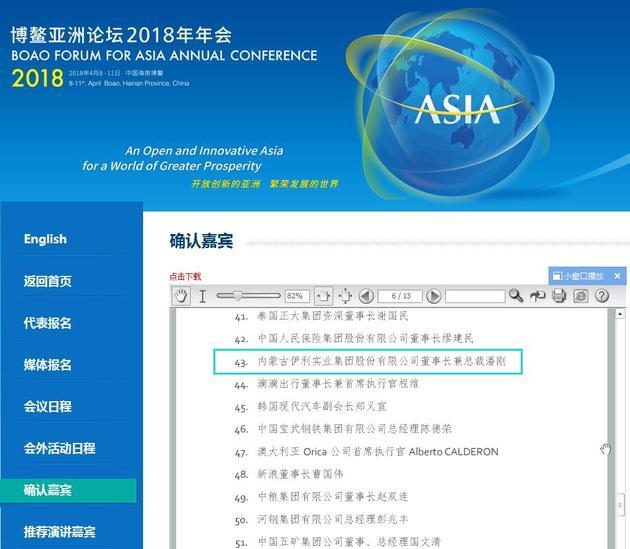This screenshot has width=630, height=549.
Task: Open 会外活动日程 side events schedule
Action: click(59, 448)
